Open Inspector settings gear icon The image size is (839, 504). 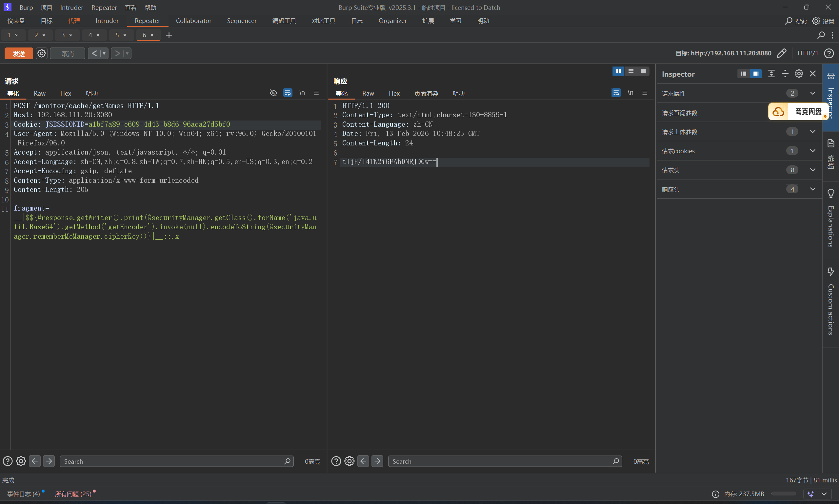[799, 74]
